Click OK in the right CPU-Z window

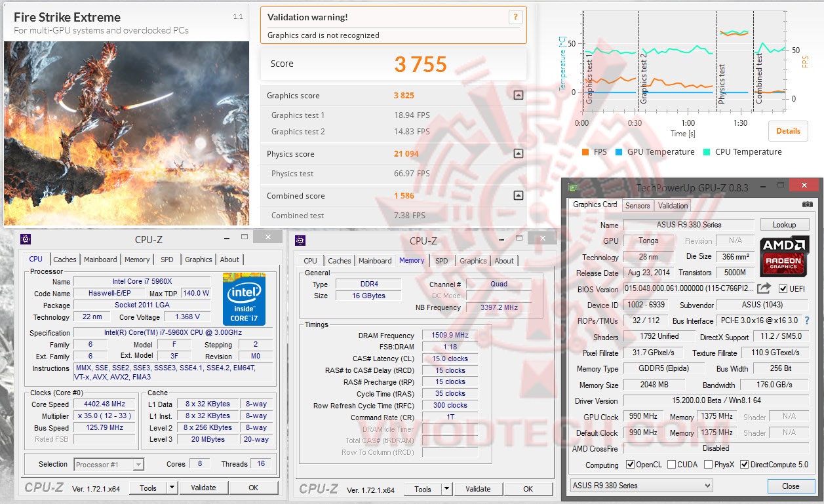click(x=528, y=489)
